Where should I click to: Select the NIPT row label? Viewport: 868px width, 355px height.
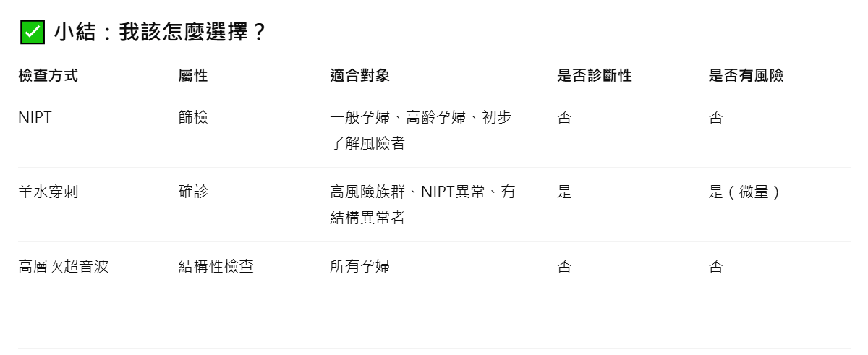tap(35, 117)
